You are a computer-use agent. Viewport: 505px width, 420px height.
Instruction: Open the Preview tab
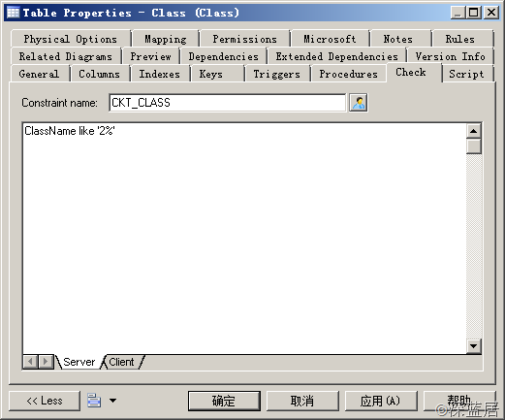click(x=151, y=56)
